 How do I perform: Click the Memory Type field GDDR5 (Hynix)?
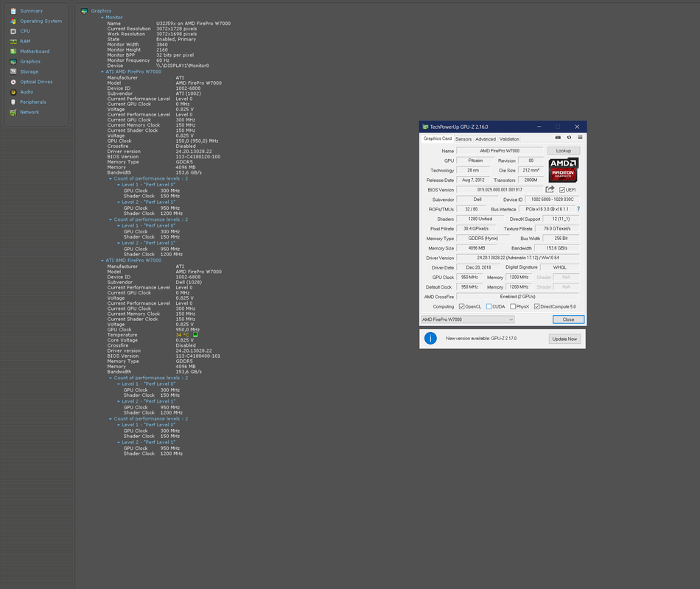[x=483, y=239]
